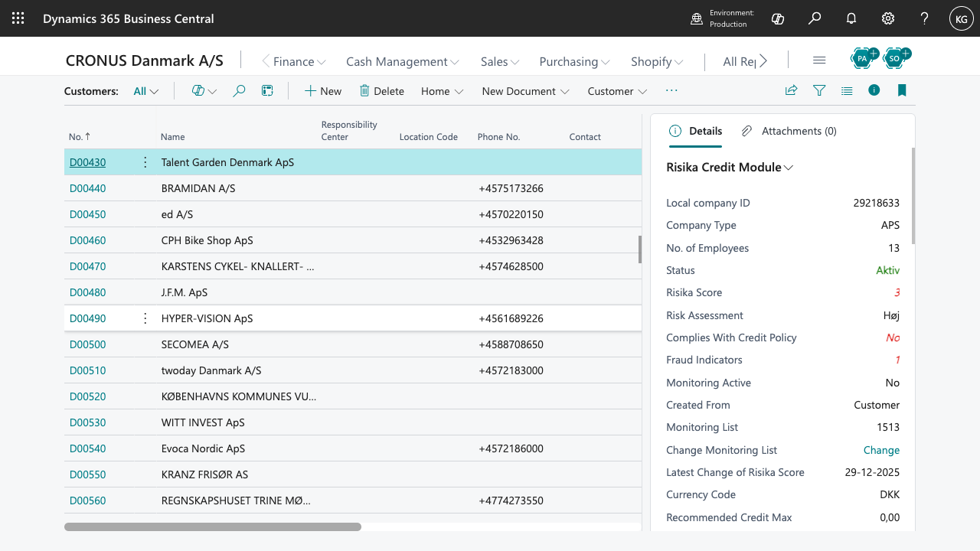The height and width of the screenshot is (551, 980).
Task: Click the Location Code column header
Action: [x=428, y=137]
